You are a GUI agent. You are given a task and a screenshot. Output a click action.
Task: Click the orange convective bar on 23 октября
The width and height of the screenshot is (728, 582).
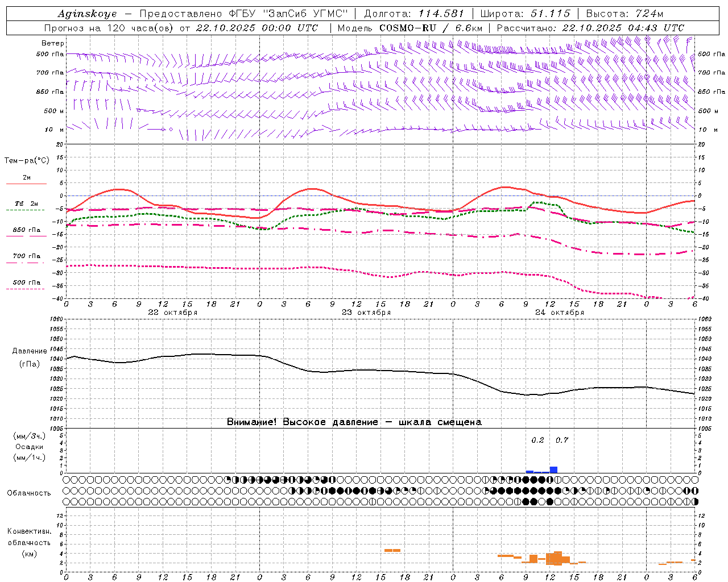click(x=392, y=550)
